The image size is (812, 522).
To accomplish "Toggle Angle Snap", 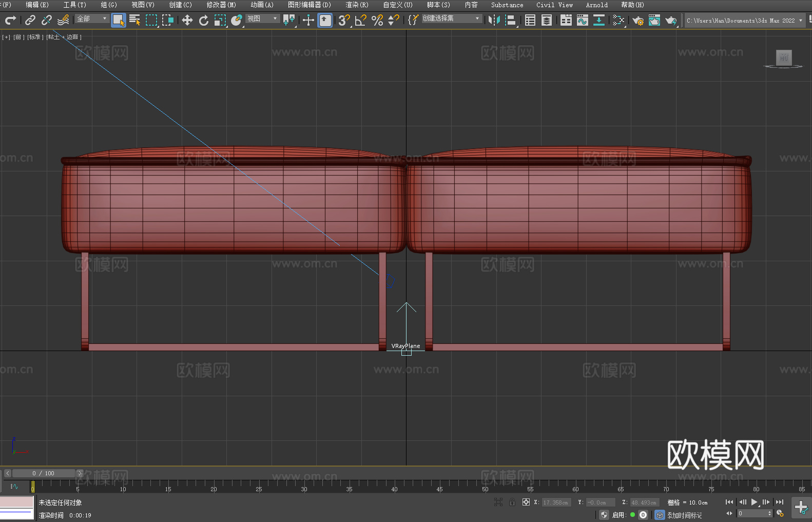I will 361,20.
